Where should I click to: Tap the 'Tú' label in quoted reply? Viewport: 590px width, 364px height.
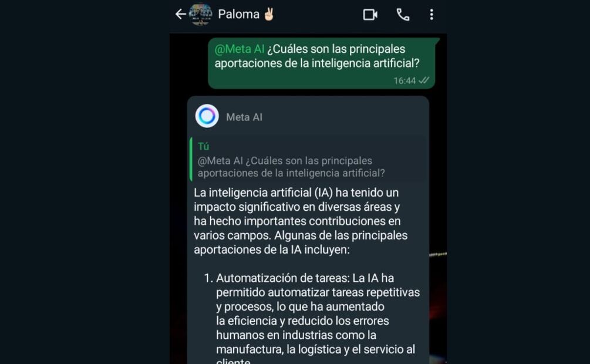(203, 146)
